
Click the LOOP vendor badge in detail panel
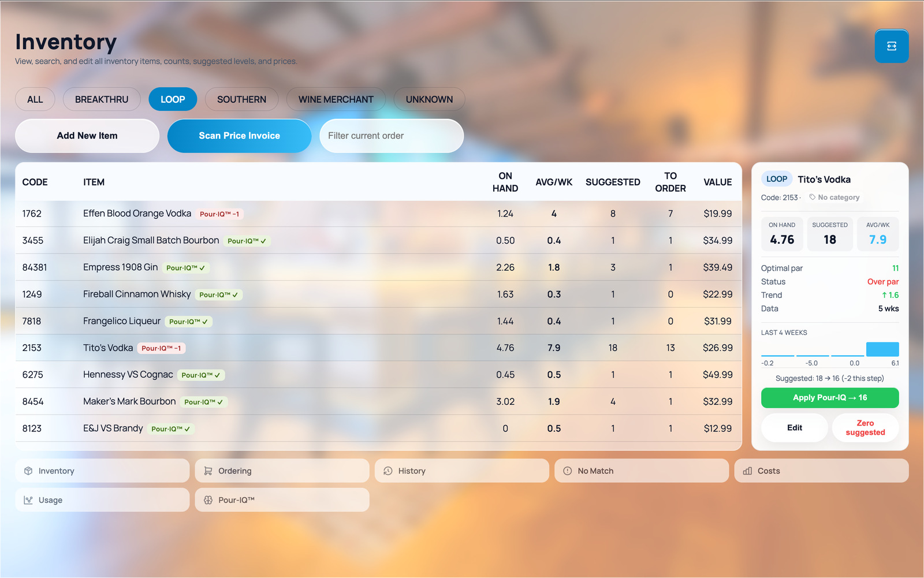click(777, 179)
